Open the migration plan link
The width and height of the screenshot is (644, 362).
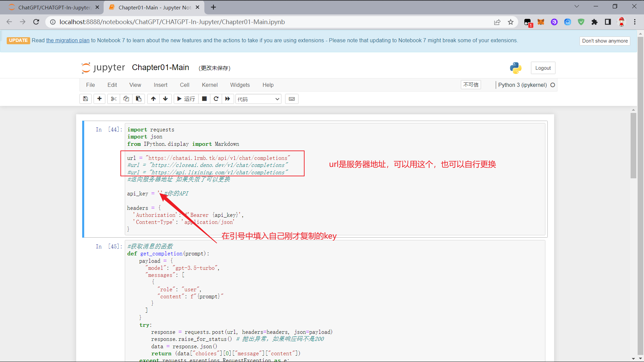point(68,41)
